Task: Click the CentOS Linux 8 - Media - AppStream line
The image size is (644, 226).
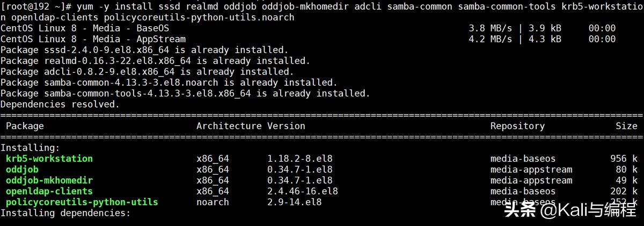Action: tap(93, 39)
